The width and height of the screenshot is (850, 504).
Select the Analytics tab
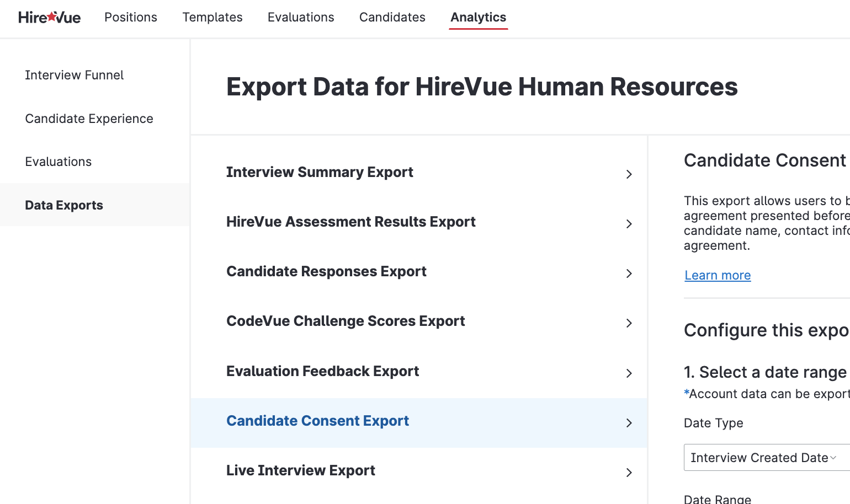click(478, 17)
